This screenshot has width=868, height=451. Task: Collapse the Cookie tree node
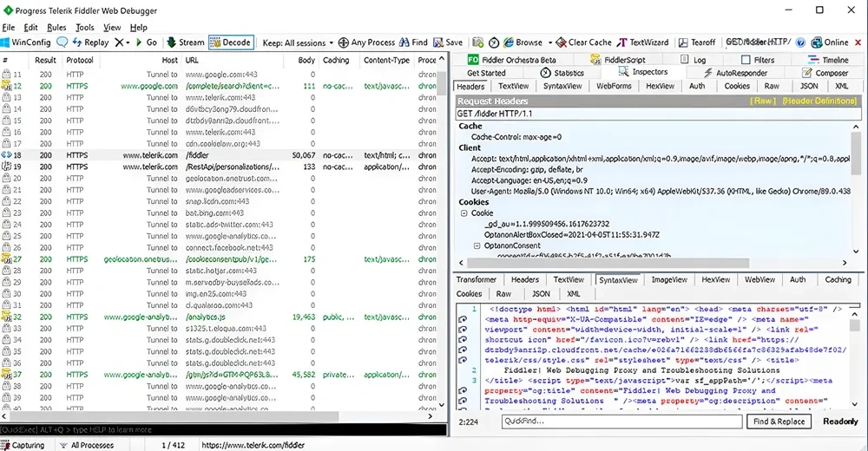click(464, 213)
